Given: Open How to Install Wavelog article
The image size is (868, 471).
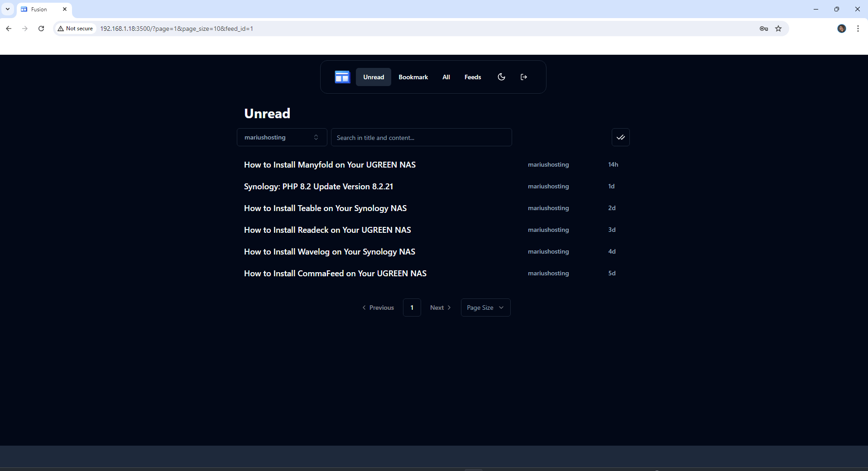Looking at the screenshot, I should pos(330,252).
